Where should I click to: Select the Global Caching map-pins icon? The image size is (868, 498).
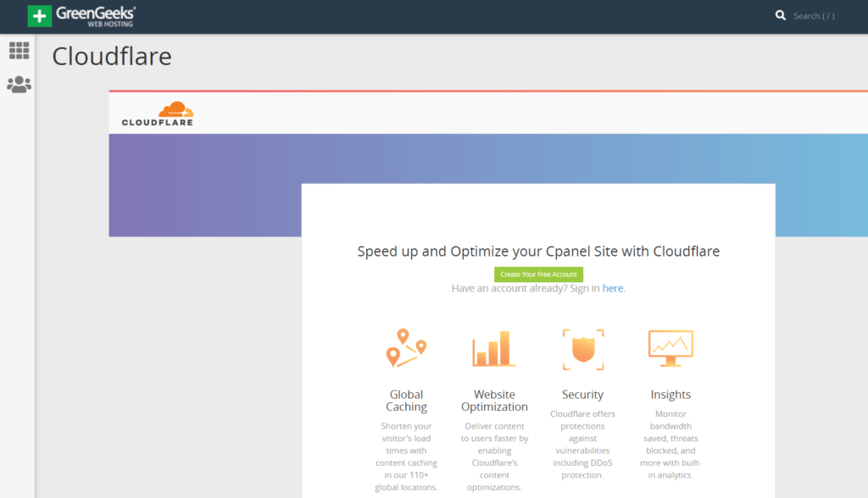(406, 347)
